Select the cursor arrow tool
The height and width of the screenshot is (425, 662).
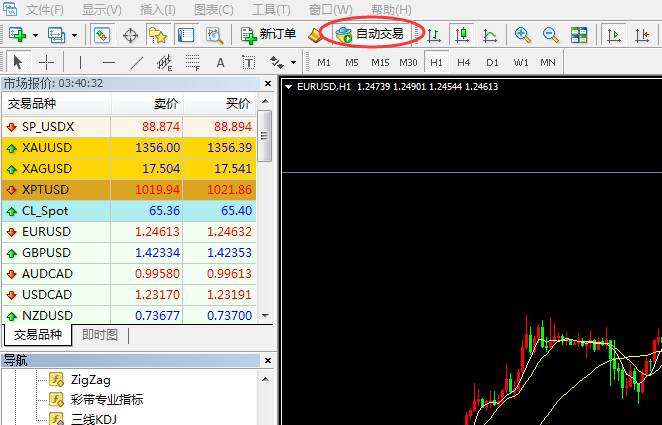[18, 62]
